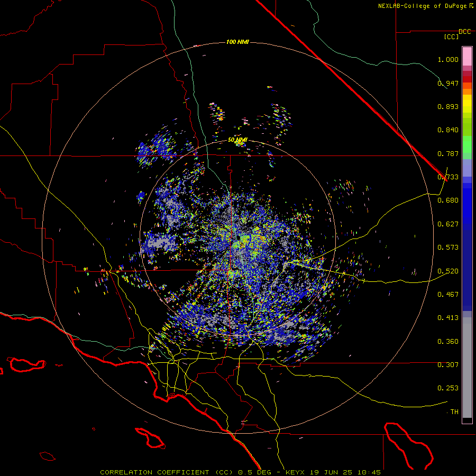Click the 0.307 scale value
Screen dimensions: 476x476
448,365
